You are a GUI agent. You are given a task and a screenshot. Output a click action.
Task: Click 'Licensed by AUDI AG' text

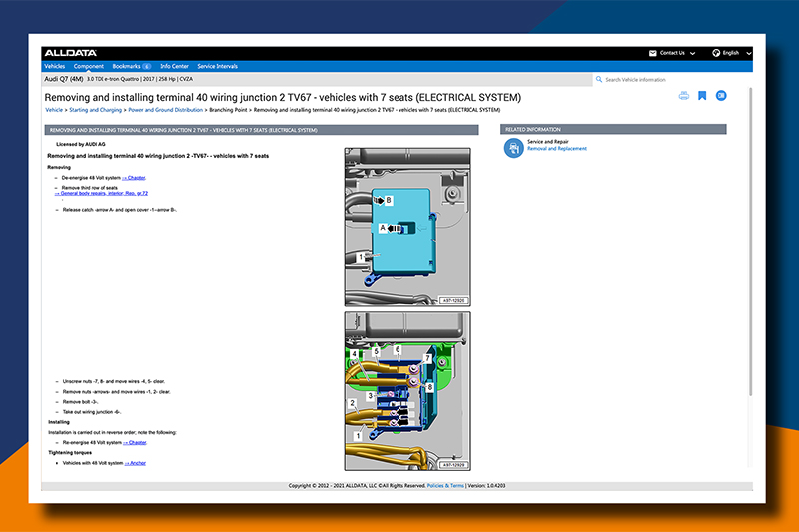pos(81,144)
